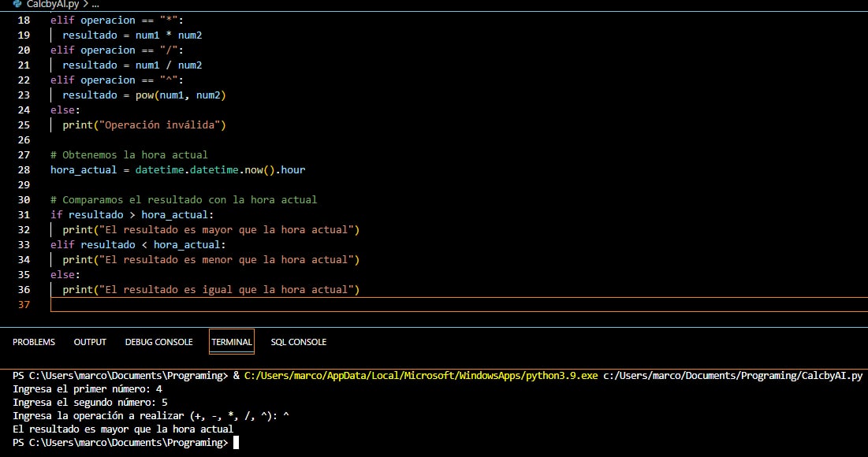Click the line 'if resultado > hora_actual:'

point(132,214)
